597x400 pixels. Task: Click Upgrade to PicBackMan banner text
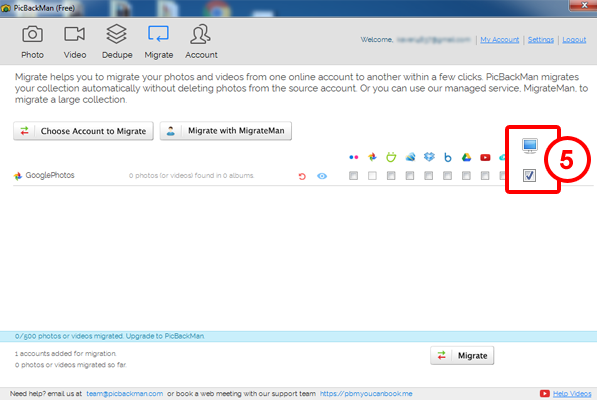(x=165, y=336)
